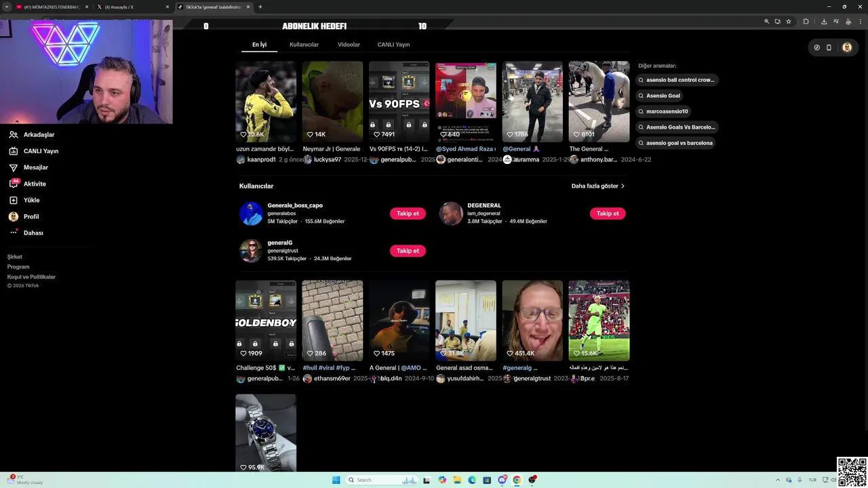
Task: Open the TikTok profile avatar menu
Action: (x=847, y=47)
